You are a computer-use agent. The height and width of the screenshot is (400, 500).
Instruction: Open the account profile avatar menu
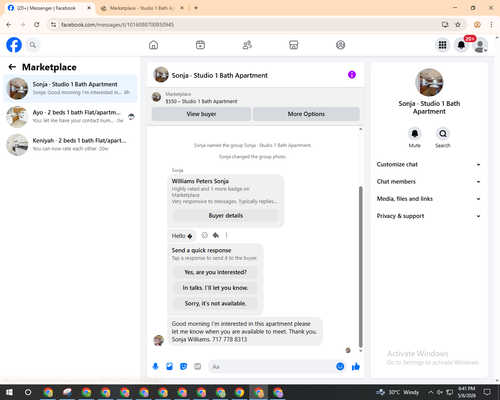coord(480,45)
